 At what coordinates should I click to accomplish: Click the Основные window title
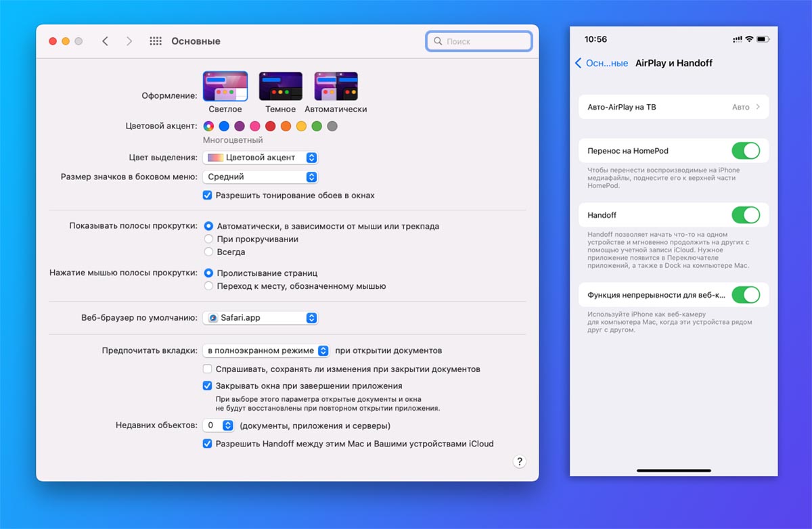point(196,41)
